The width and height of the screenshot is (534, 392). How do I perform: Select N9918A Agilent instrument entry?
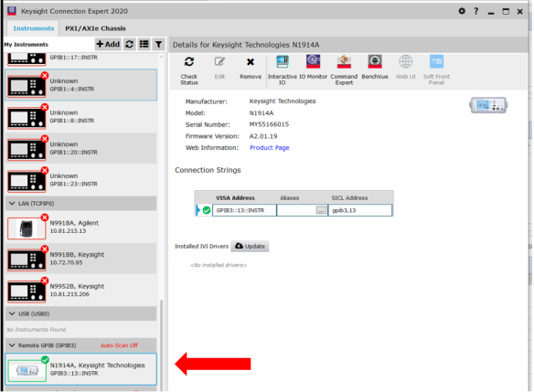(81, 228)
